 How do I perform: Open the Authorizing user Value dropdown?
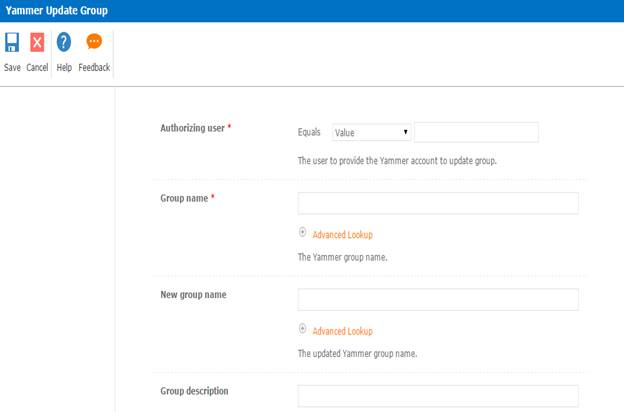click(x=371, y=132)
